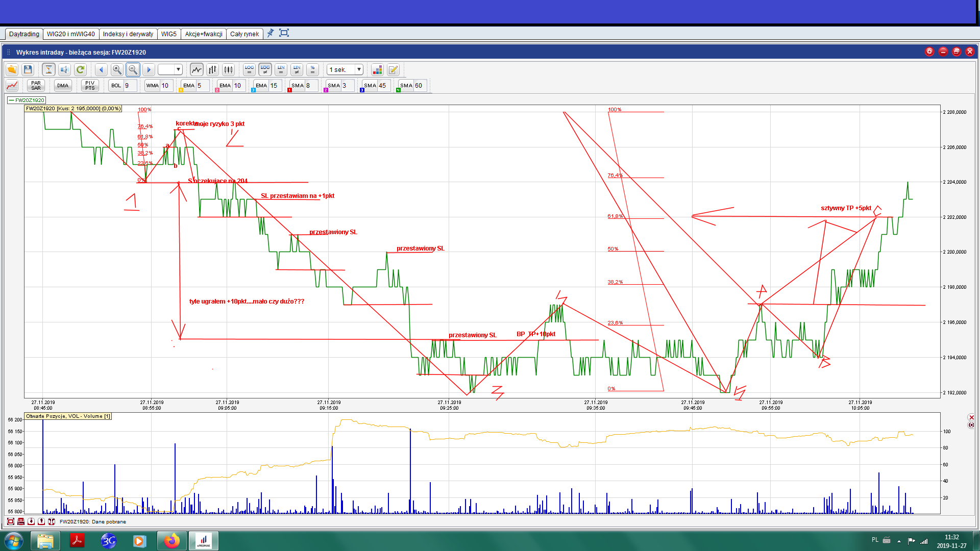Enable the EMA 15 moving average
This screenshot has width=980, height=551.
[x=261, y=85]
